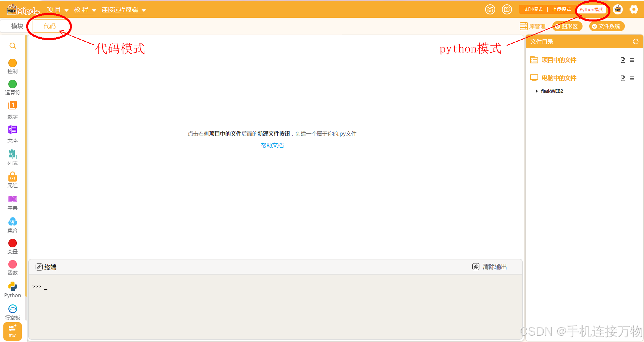Refresh the 文件目录 panel
Viewport: 644px width, 342px height.
click(636, 42)
